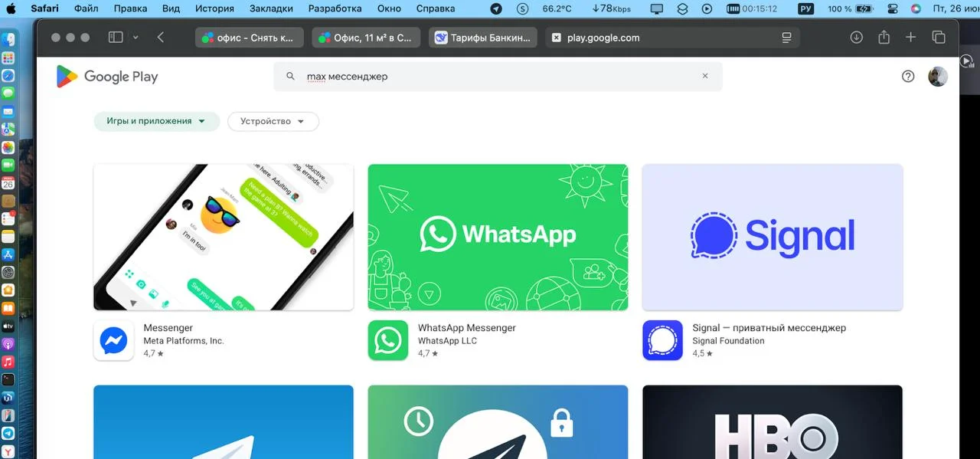Click the 4,5 rating under Signal
Screen dimensions: 980x459
702,354
